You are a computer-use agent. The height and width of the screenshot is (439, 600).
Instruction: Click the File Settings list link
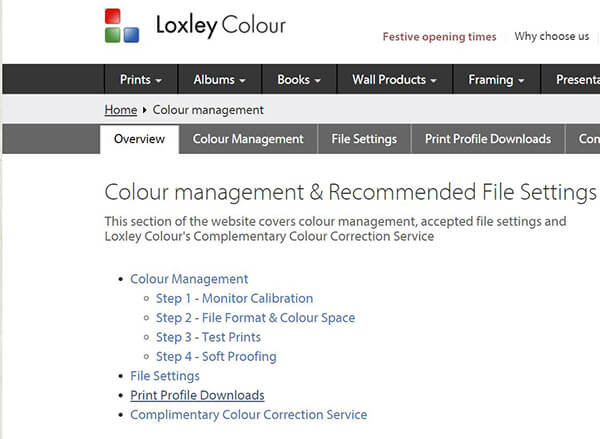(x=165, y=376)
